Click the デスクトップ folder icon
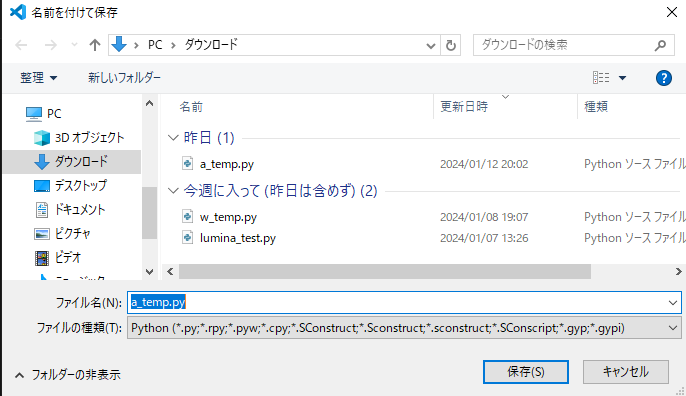The width and height of the screenshot is (686, 396). point(42,186)
